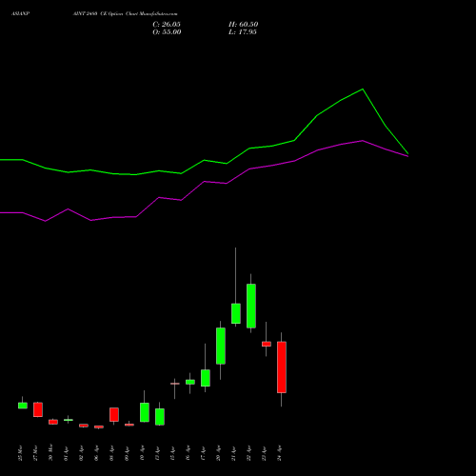Viewport: 476px width, 476px height.
Task: Select the '21 Apr' date axis label
Action: pyautogui.click(x=233, y=453)
